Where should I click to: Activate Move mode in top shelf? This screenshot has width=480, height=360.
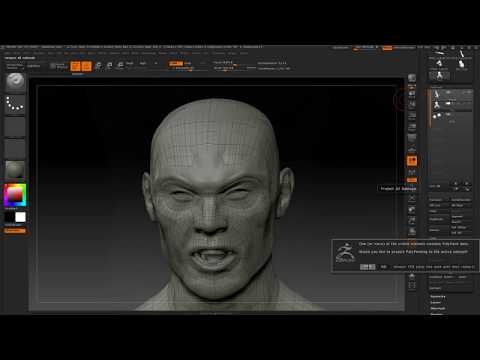click(x=98, y=66)
